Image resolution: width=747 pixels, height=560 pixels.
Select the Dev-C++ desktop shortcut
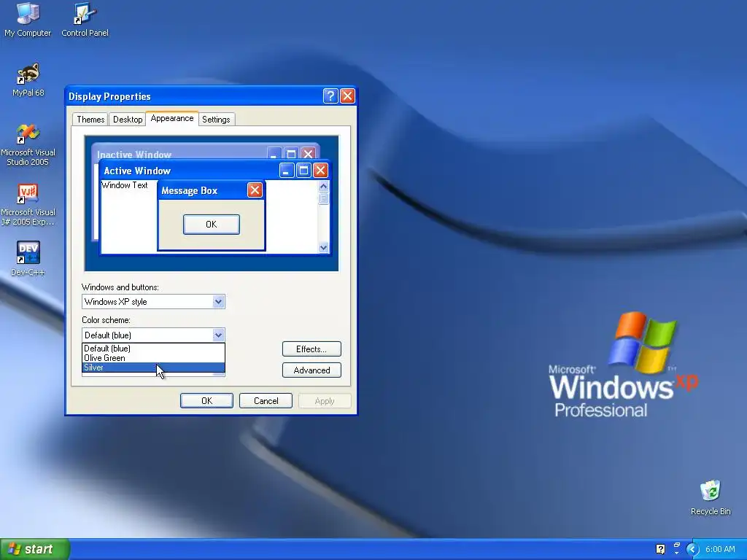28,259
